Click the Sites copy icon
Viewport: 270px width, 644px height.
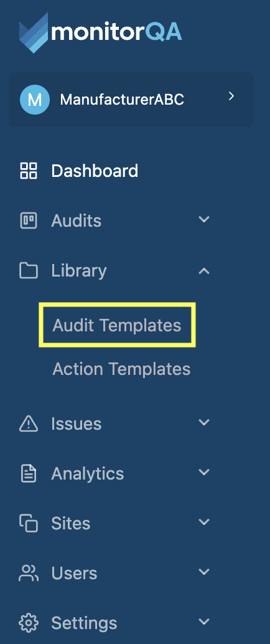29,523
